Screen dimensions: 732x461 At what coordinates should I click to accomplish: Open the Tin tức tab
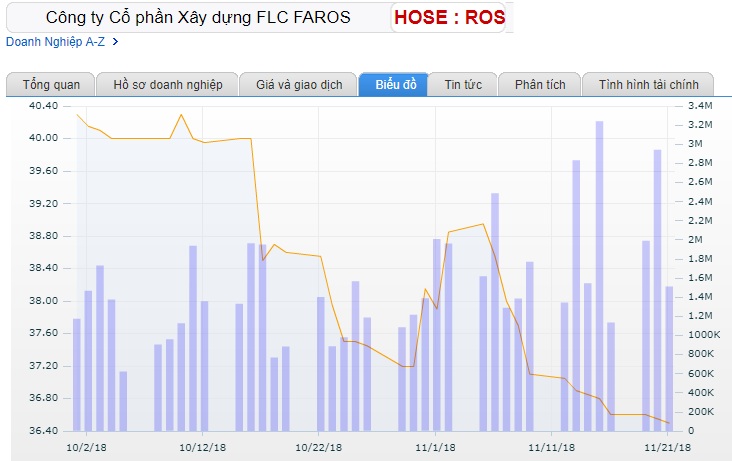pyautogui.click(x=463, y=85)
